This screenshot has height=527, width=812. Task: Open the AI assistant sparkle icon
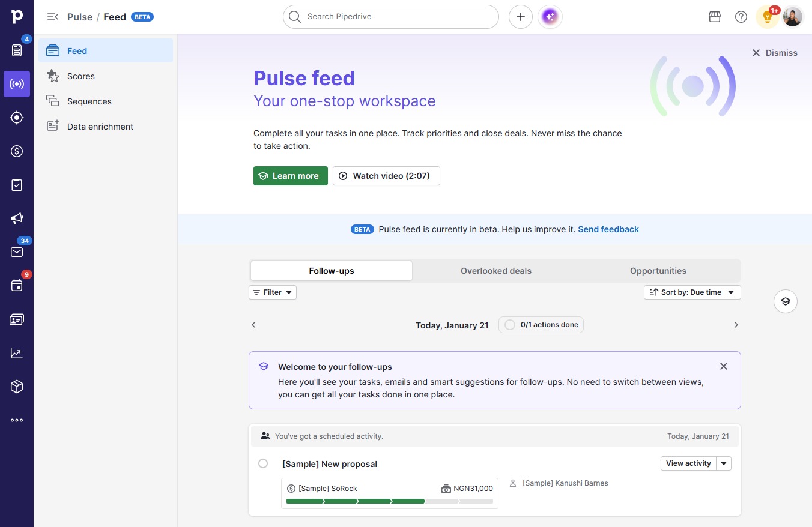550,17
